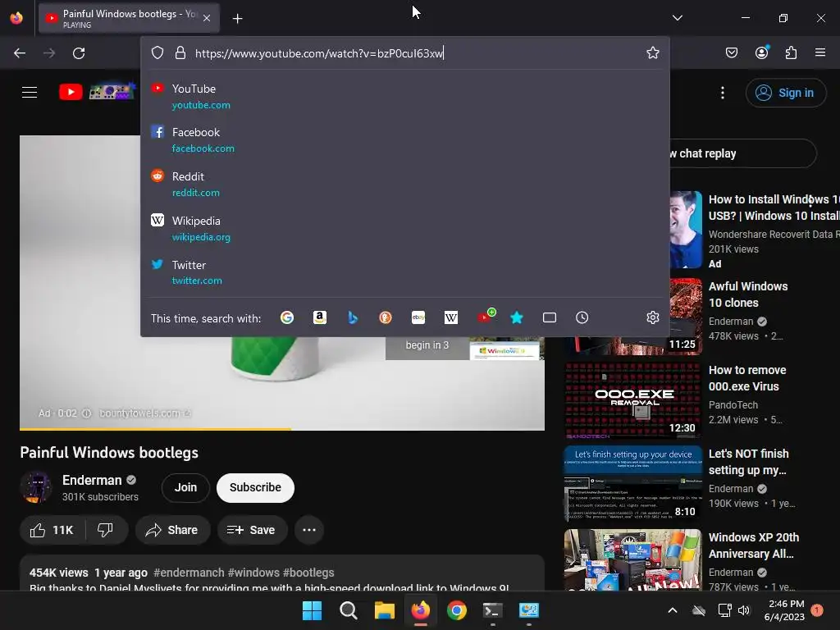Search with Google engine icon
The width and height of the screenshot is (840, 630).
[x=287, y=317]
